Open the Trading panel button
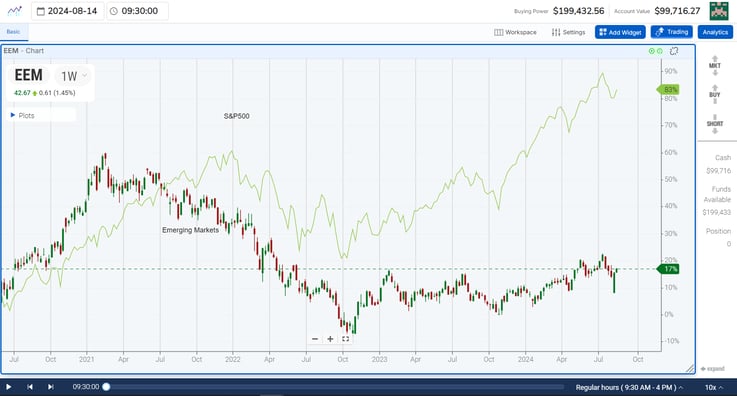 [672, 32]
